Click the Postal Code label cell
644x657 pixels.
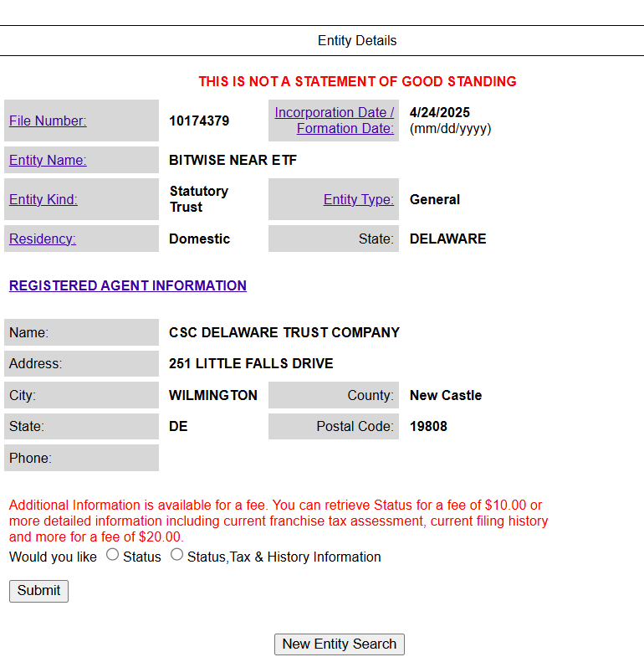334,427
